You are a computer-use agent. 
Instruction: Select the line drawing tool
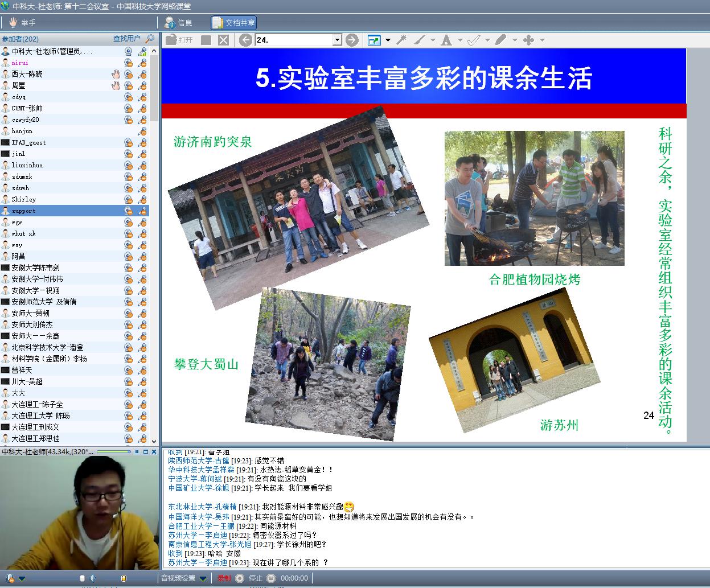419,40
